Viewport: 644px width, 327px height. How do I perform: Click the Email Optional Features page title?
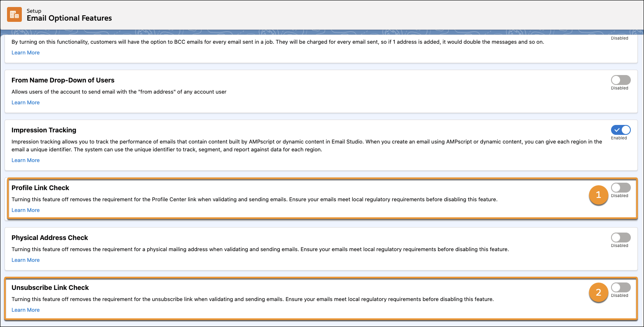pyautogui.click(x=69, y=18)
